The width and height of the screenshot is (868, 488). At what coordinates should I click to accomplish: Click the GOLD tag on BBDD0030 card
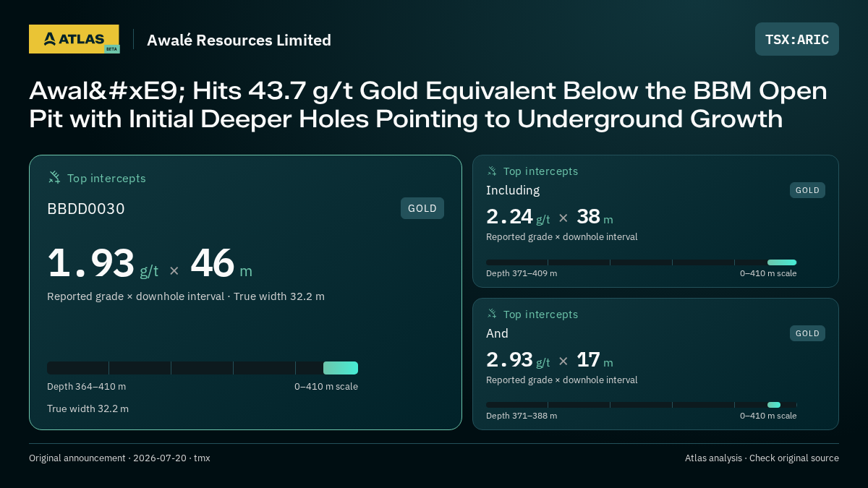click(422, 208)
